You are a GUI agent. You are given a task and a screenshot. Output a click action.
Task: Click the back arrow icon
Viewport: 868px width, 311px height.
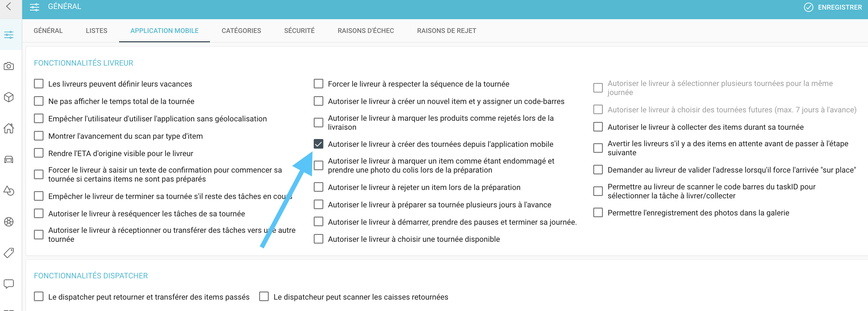pyautogui.click(x=9, y=6)
